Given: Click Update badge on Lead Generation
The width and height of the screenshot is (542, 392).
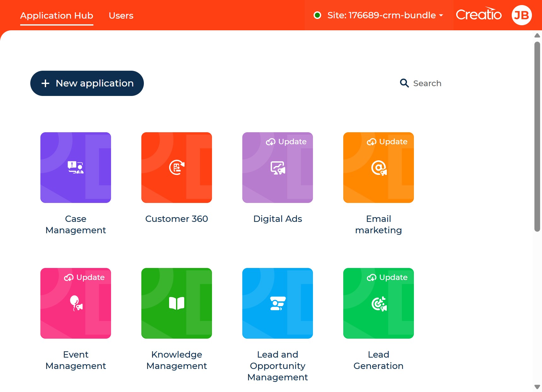Looking at the screenshot, I should pyautogui.click(x=387, y=277).
